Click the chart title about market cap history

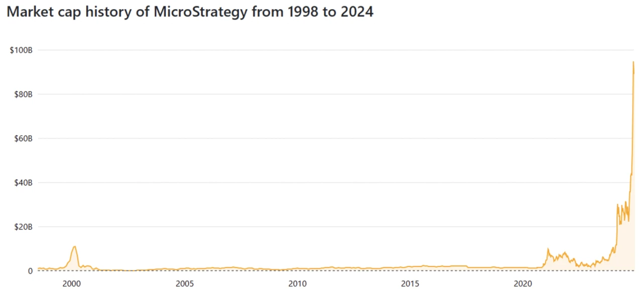click(190, 12)
